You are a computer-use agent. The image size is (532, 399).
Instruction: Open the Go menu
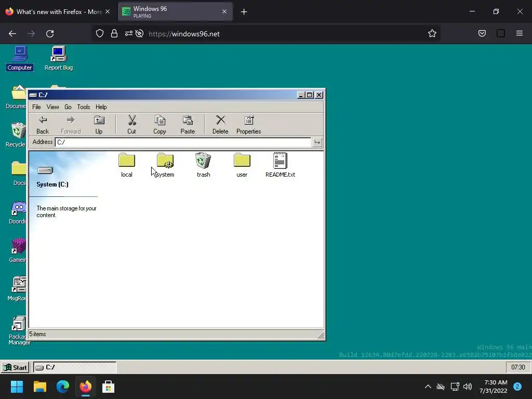(68, 107)
